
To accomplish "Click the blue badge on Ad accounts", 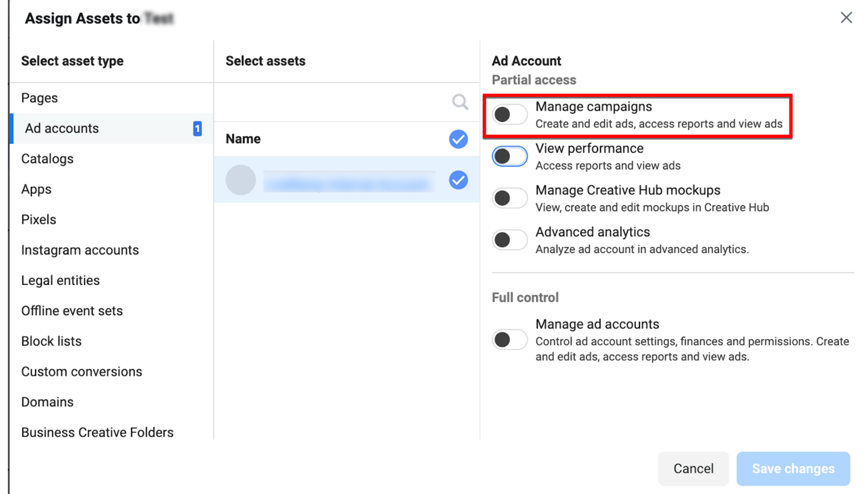I will click(197, 128).
